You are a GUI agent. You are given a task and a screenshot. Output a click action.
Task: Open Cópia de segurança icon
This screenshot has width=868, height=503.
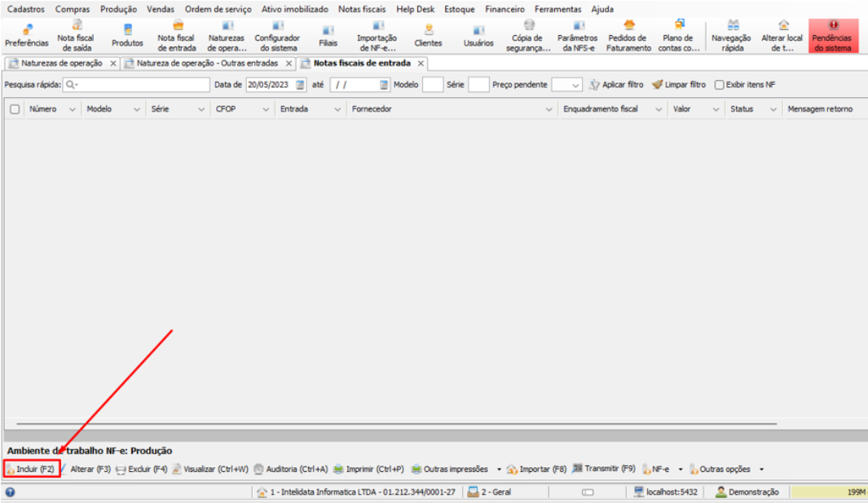(x=528, y=35)
